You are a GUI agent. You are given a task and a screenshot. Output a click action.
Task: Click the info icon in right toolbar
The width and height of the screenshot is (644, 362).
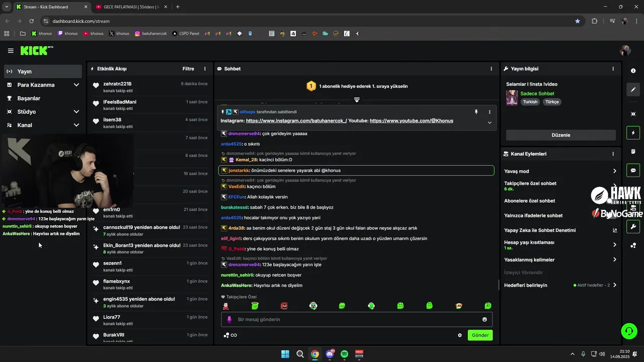[x=633, y=71]
